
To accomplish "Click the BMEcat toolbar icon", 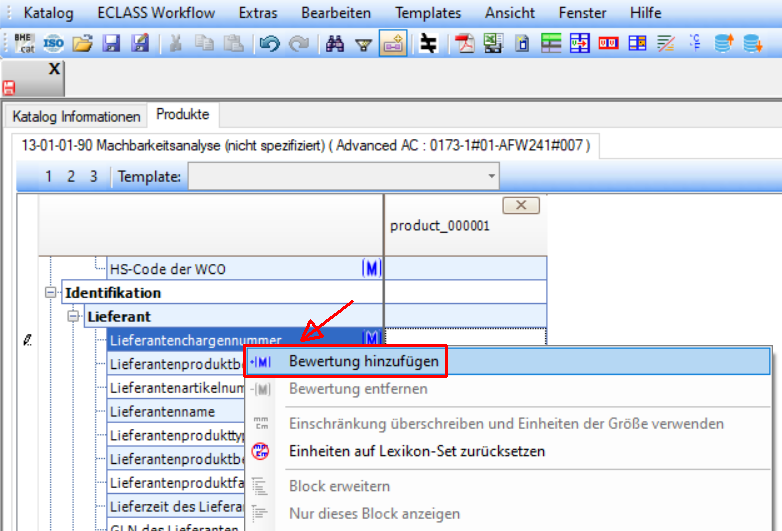I will click(x=24, y=43).
